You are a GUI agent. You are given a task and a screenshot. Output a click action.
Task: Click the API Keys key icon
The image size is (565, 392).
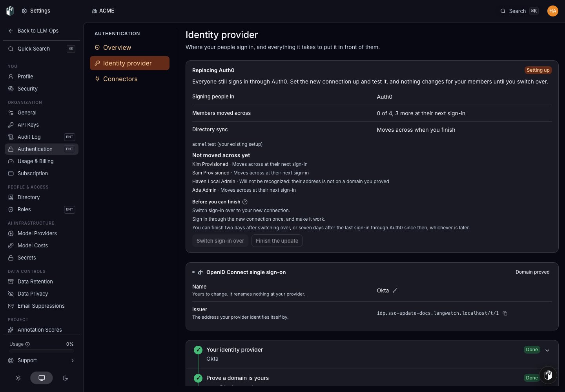pyautogui.click(x=11, y=125)
